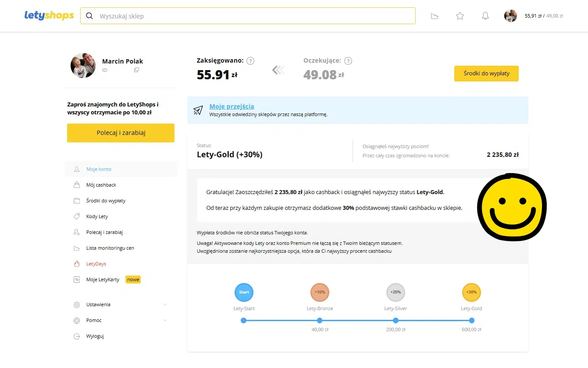
Task: Click booked amount 55.91 zł
Action: click(x=217, y=74)
